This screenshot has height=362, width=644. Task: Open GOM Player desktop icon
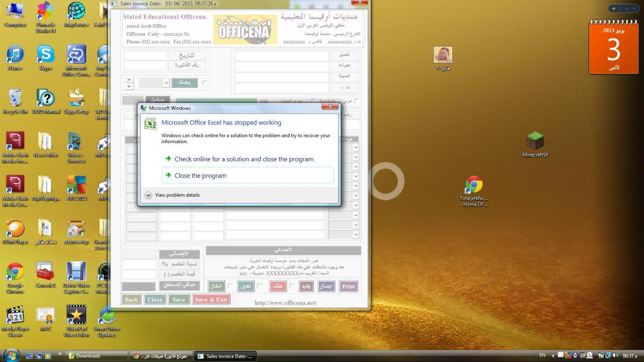[15, 232]
